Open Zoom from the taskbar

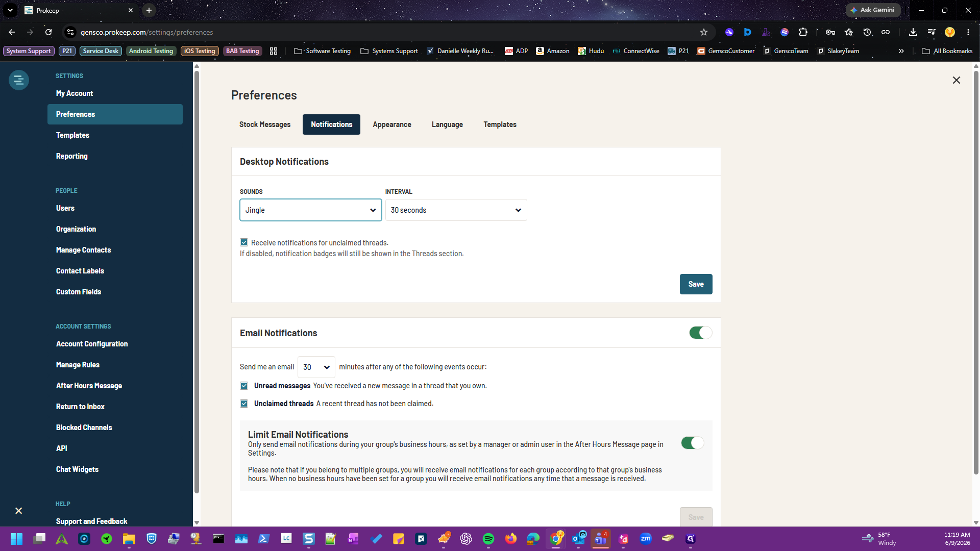pyautogui.click(x=646, y=539)
